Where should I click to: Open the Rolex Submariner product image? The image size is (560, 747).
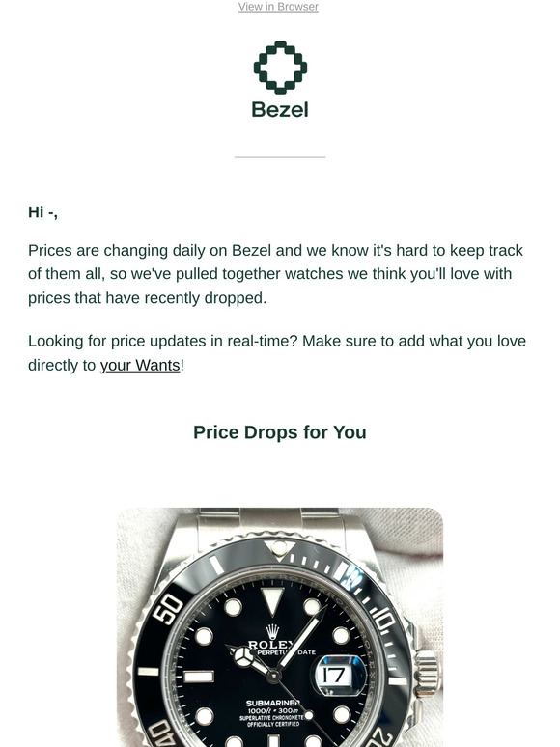click(280, 627)
